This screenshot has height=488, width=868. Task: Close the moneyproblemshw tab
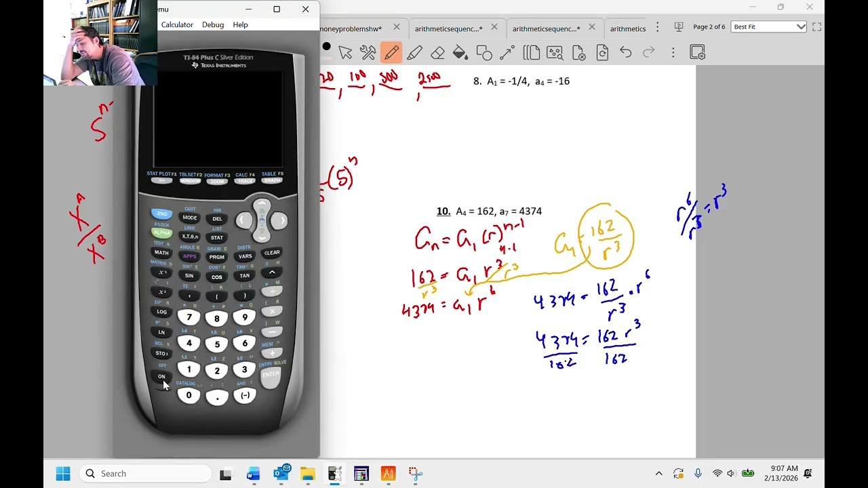click(396, 27)
